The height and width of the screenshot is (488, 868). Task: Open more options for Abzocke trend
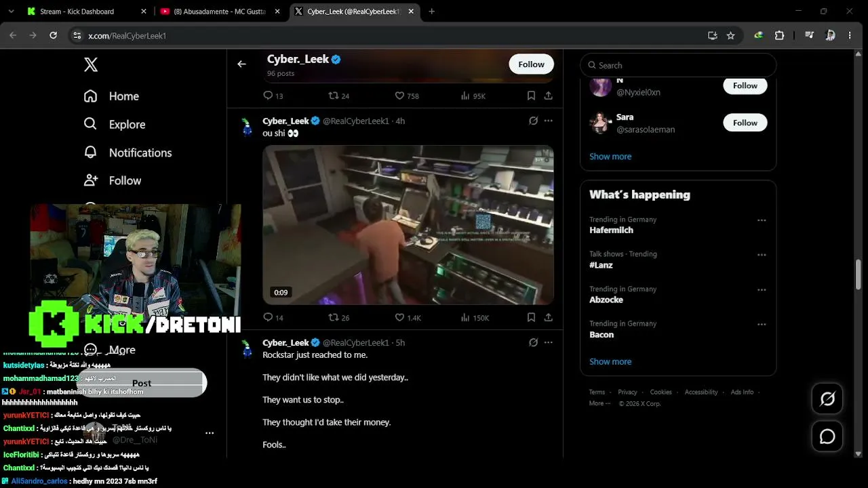[x=762, y=289]
